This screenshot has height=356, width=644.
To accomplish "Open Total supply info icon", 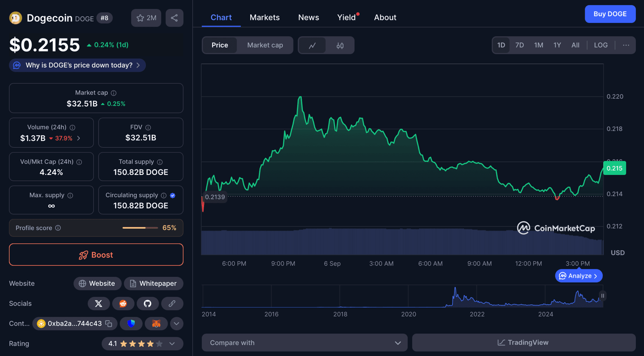I will click(160, 162).
